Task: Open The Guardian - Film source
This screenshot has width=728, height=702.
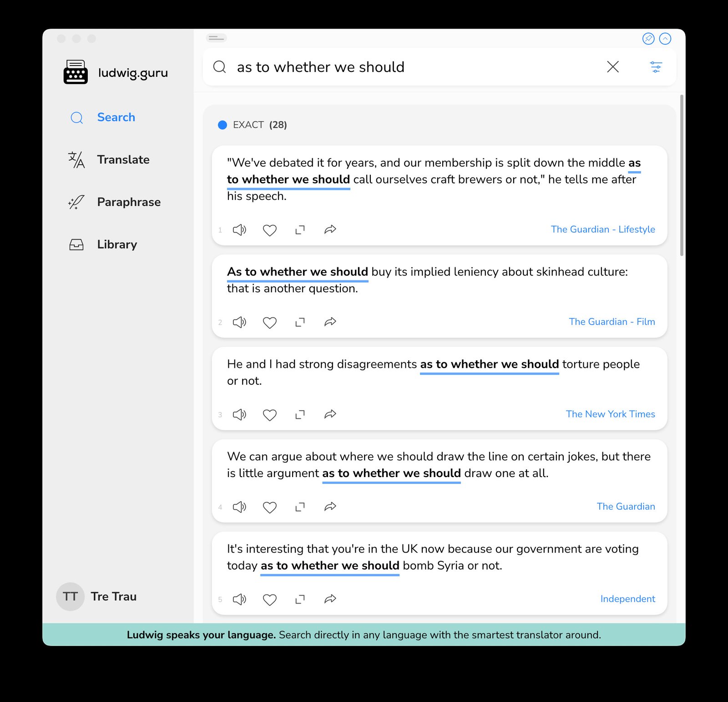Action: 612,322
